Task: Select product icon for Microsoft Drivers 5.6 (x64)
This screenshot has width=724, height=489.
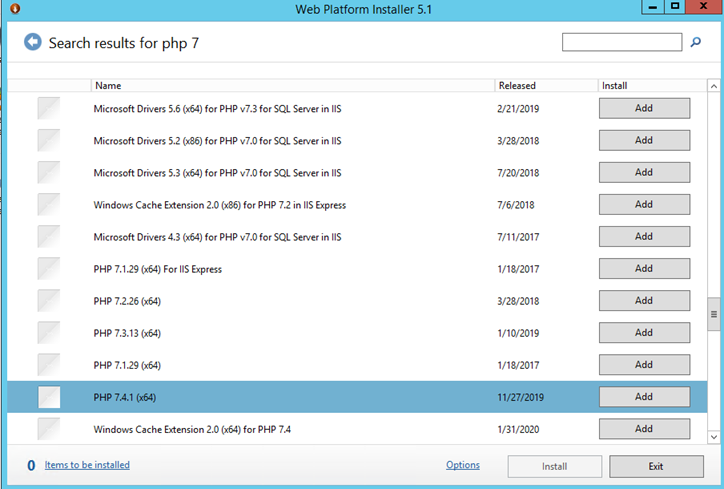Action: pyautogui.click(x=49, y=109)
